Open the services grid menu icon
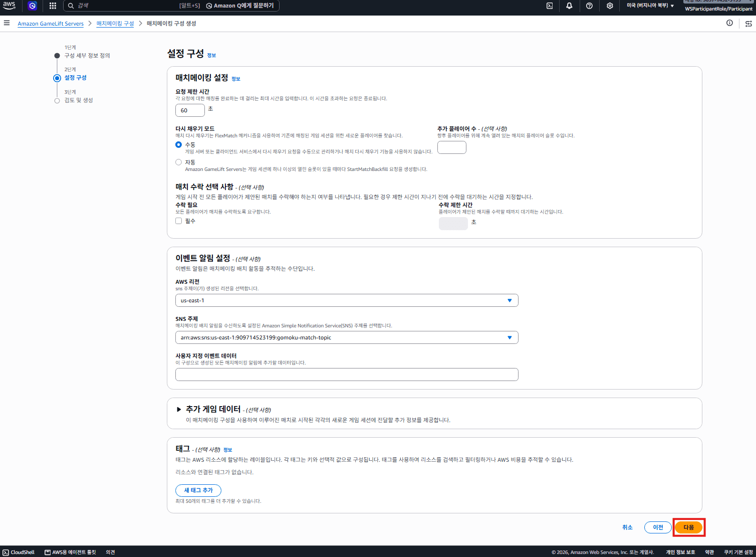The image size is (756, 557). point(53,6)
